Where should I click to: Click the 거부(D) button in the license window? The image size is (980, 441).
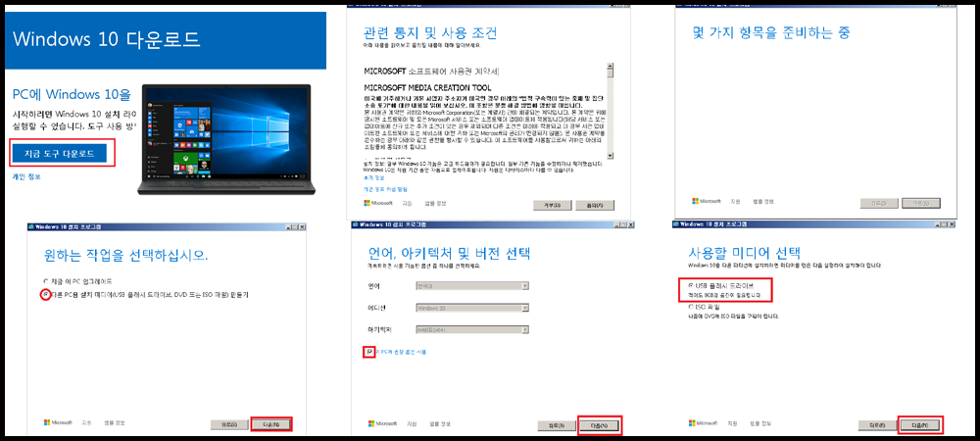[x=552, y=205]
